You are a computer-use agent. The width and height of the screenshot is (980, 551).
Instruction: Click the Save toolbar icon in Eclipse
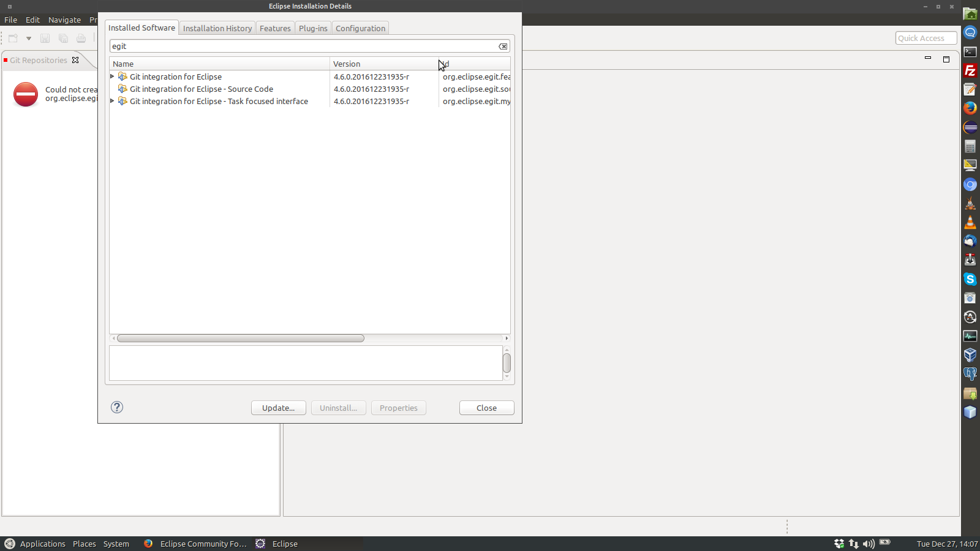pyautogui.click(x=45, y=39)
